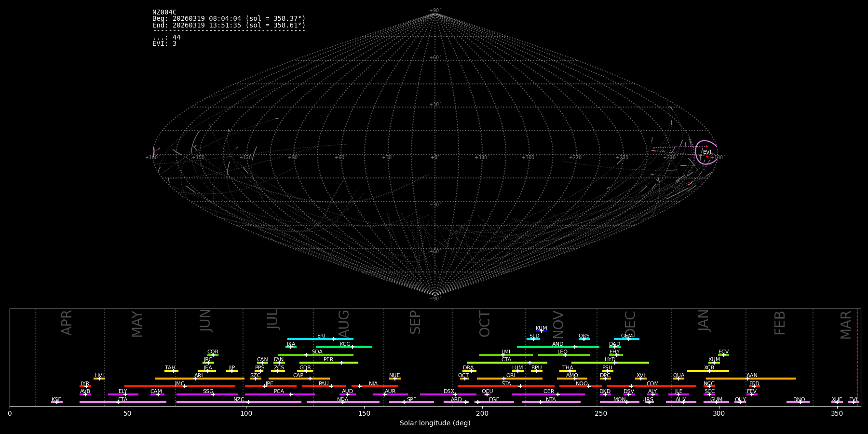Click the JXA shower label
The height and width of the screenshot is (434, 868).
pos(291,344)
